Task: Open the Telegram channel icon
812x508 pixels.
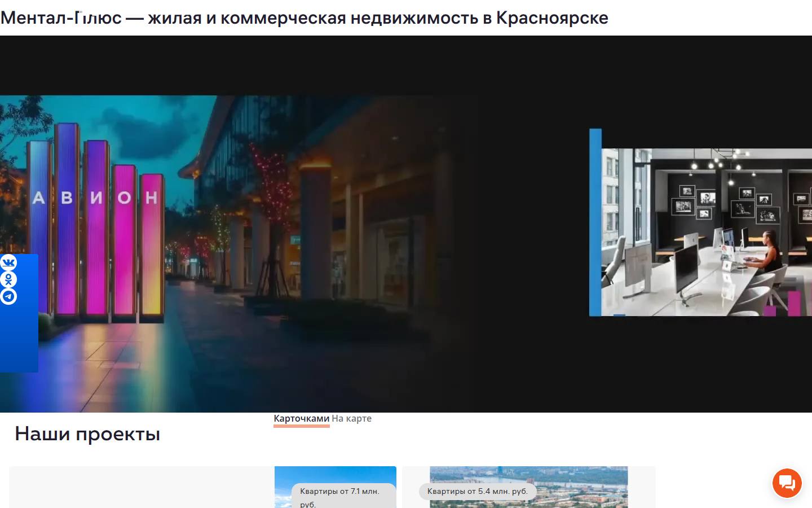Action: pos(8,296)
